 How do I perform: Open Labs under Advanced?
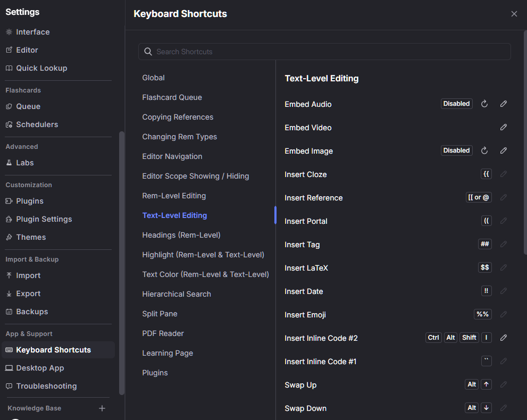[24, 163]
